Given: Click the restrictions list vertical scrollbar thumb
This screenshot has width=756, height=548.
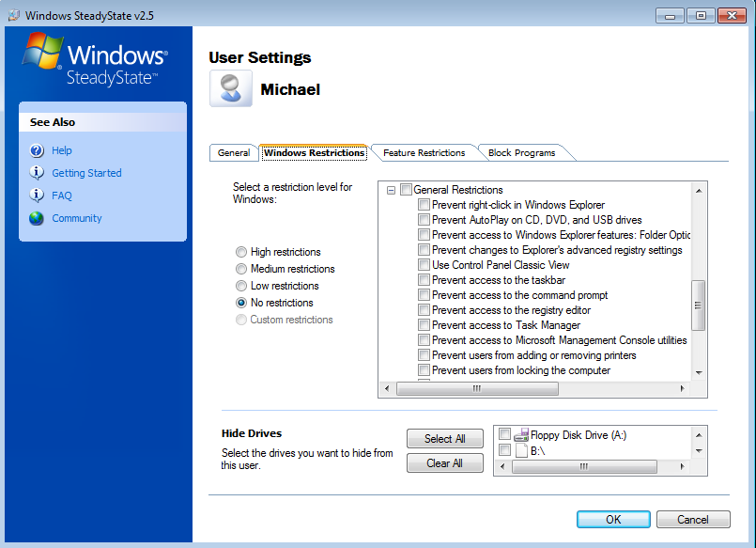Looking at the screenshot, I should (698, 305).
